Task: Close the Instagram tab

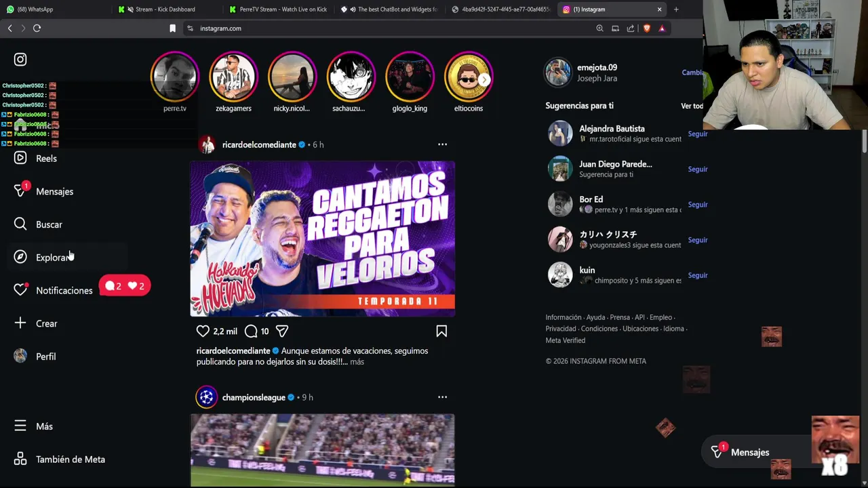Action: click(659, 9)
